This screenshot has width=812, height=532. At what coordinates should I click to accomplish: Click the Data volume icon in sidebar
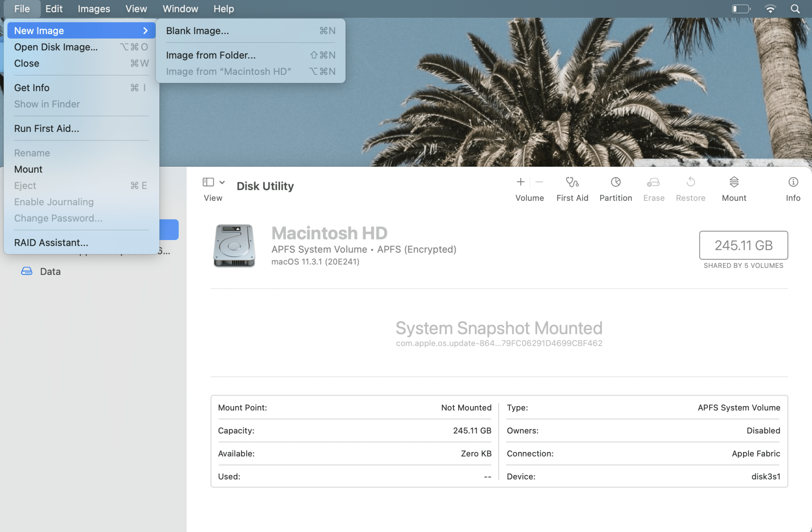(27, 271)
